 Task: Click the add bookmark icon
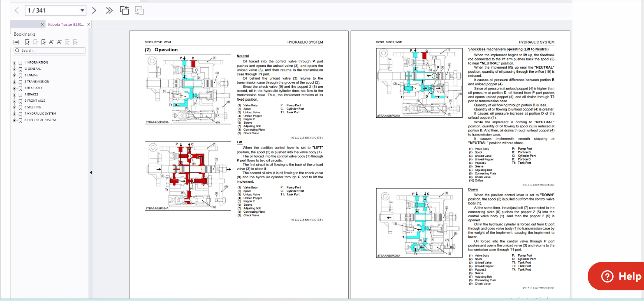pos(27,42)
